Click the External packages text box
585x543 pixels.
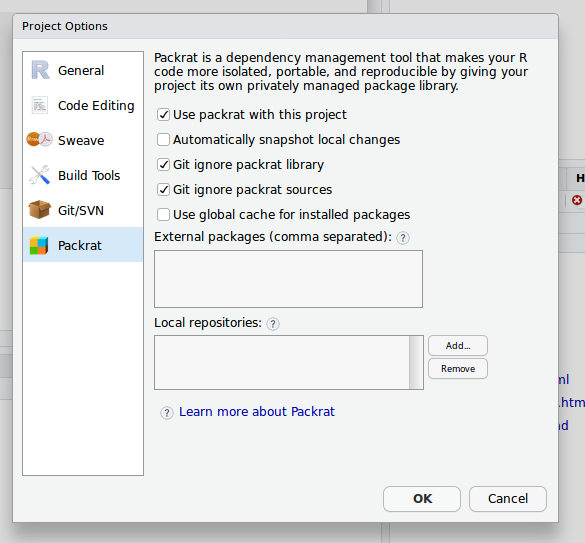(x=288, y=279)
